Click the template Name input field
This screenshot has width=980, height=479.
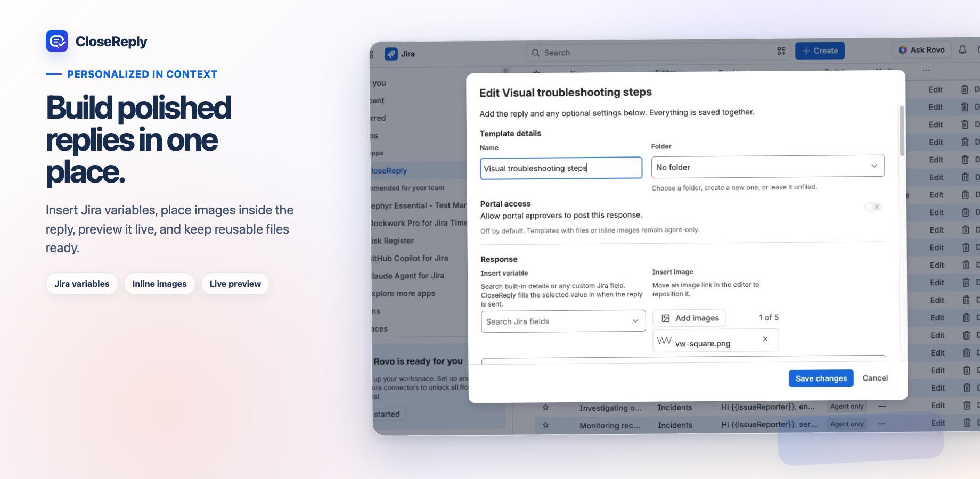pos(561,168)
